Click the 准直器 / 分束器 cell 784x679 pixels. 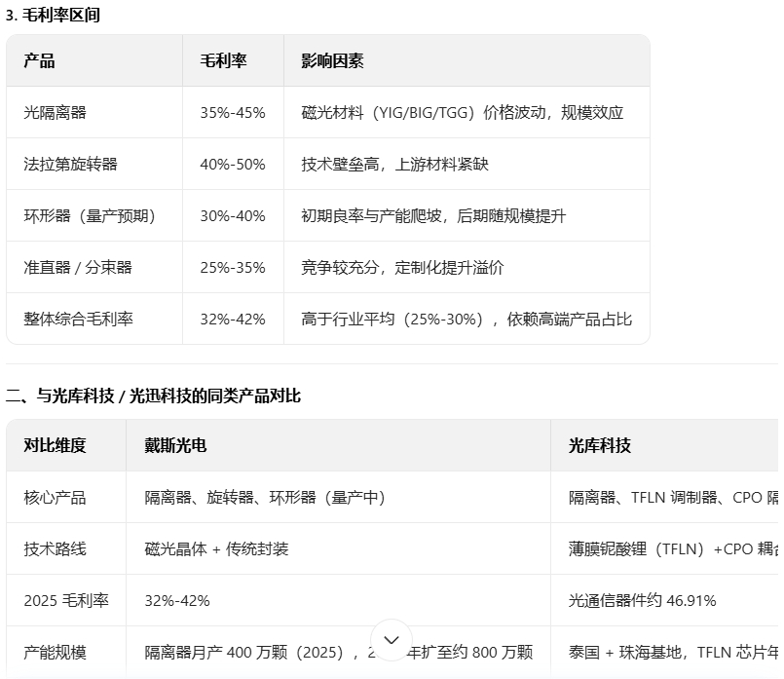[78, 268]
